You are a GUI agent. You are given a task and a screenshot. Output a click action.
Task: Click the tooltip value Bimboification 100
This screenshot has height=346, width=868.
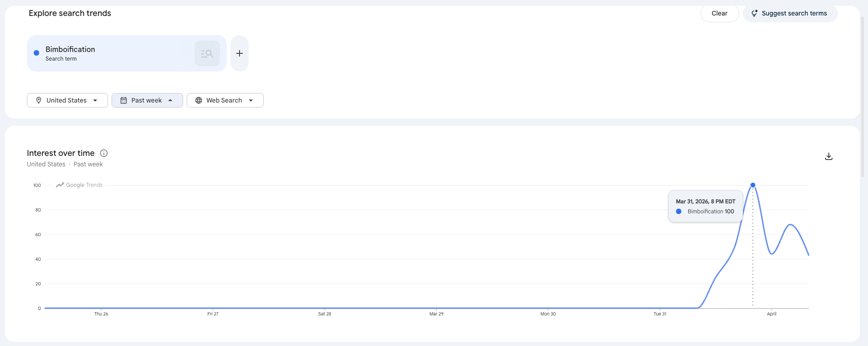711,212
